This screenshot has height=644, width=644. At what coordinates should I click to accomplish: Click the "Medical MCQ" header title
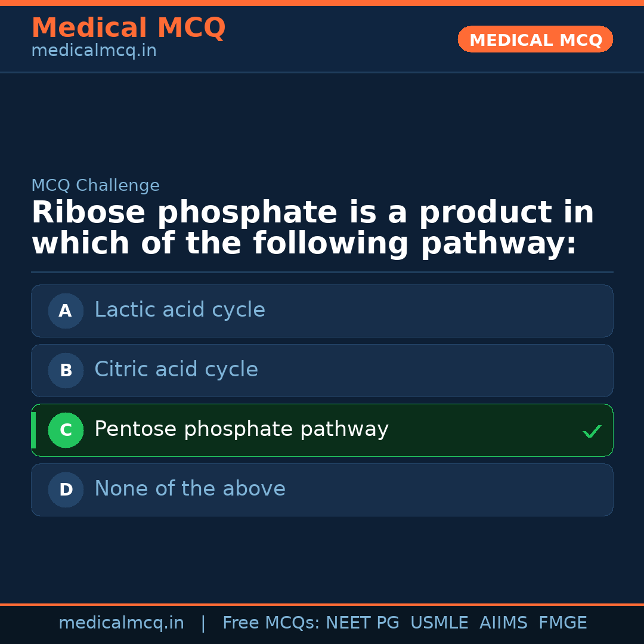(x=128, y=28)
